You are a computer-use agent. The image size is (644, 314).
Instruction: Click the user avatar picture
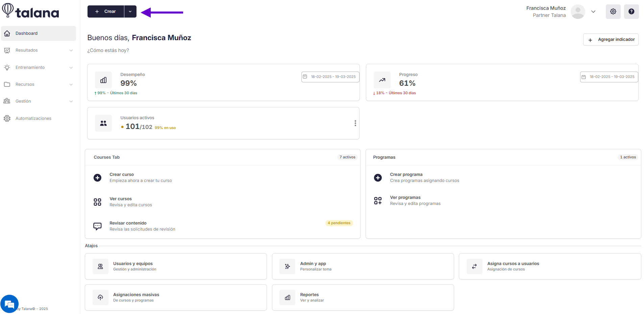click(x=578, y=12)
